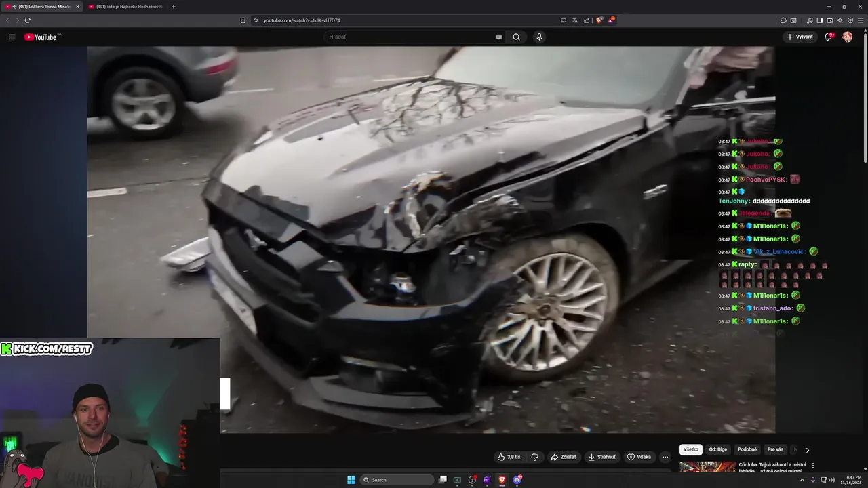The width and height of the screenshot is (868, 488).
Task: Click the YouTube search magnifier button
Action: (x=516, y=37)
